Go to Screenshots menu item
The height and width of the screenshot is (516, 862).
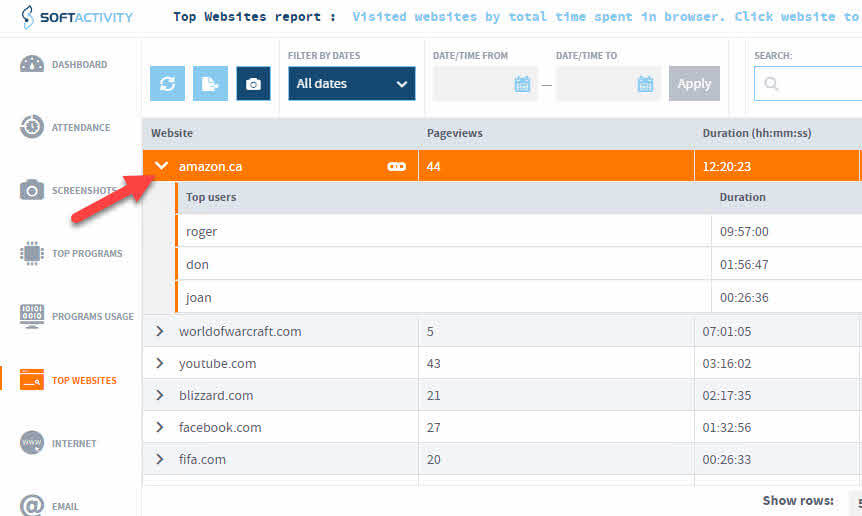click(x=84, y=191)
